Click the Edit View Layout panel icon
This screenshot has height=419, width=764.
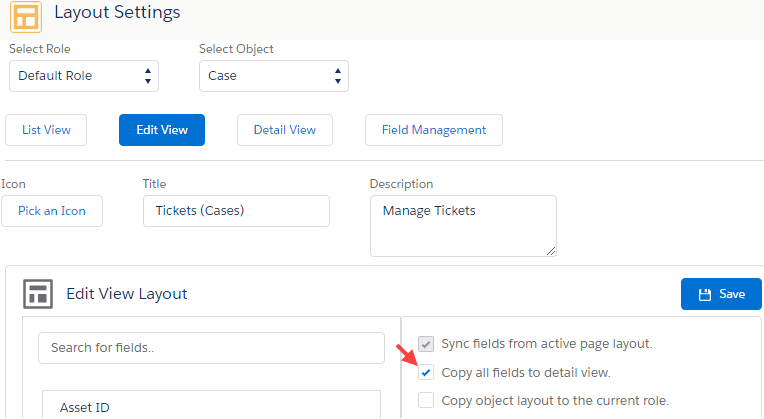[38, 294]
